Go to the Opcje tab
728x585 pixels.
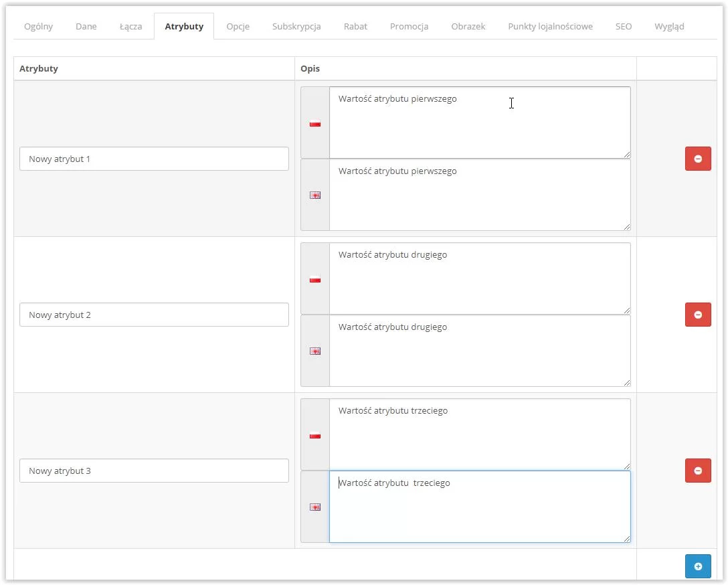[238, 27]
